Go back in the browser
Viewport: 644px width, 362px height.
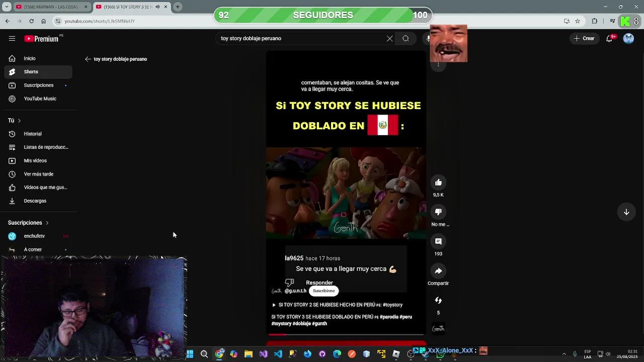tap(7, 21)
